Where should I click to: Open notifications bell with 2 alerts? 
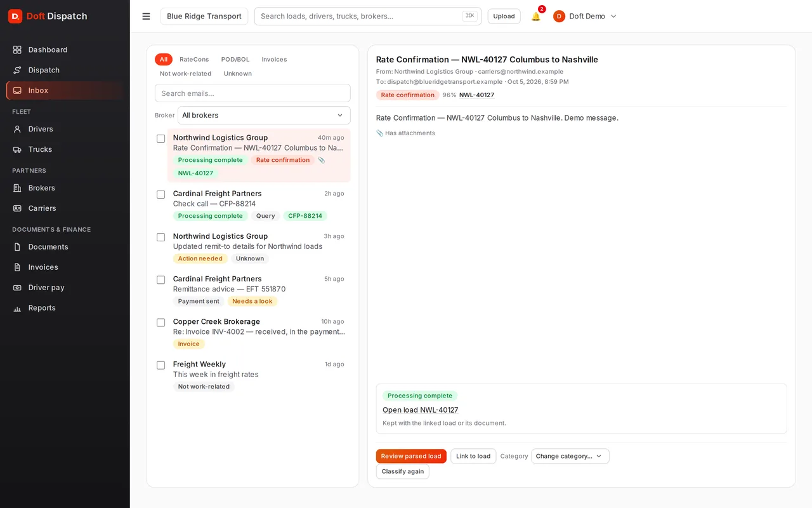pos(536,17)
